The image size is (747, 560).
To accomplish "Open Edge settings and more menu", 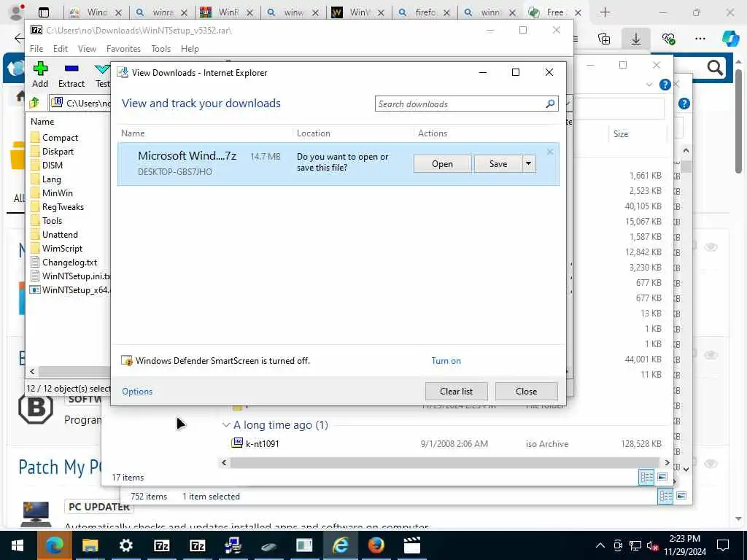I will tap(700, 39).
